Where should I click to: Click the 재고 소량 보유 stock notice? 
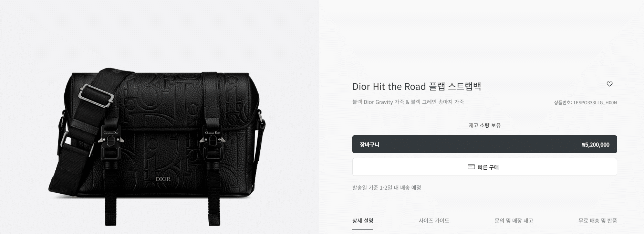tap(485, 125)
